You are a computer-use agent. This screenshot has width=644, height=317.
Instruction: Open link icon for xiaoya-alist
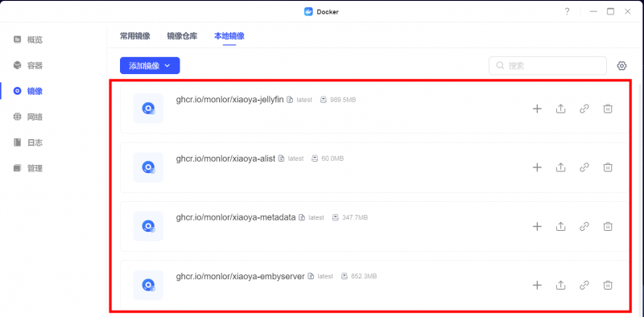[584, 167]
